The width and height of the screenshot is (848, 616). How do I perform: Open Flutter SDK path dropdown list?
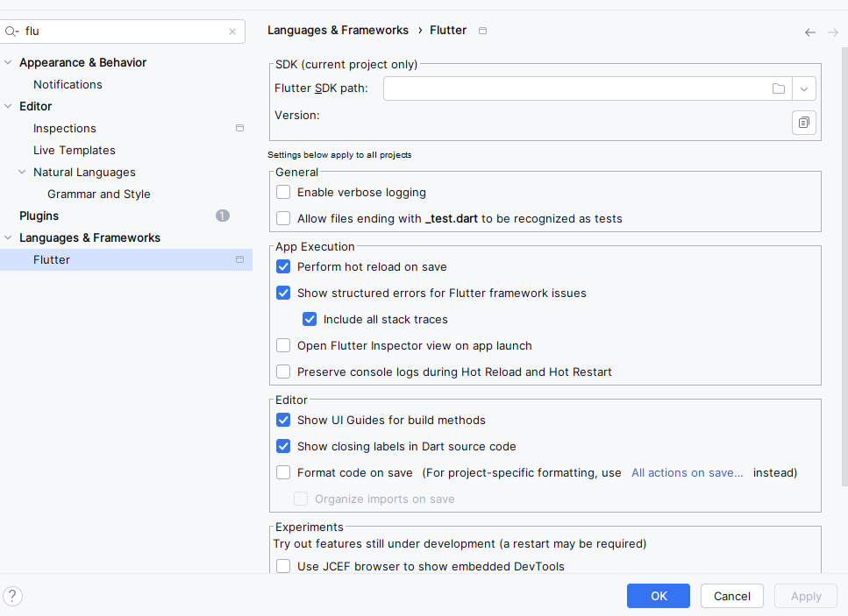(x=804, y=89)
